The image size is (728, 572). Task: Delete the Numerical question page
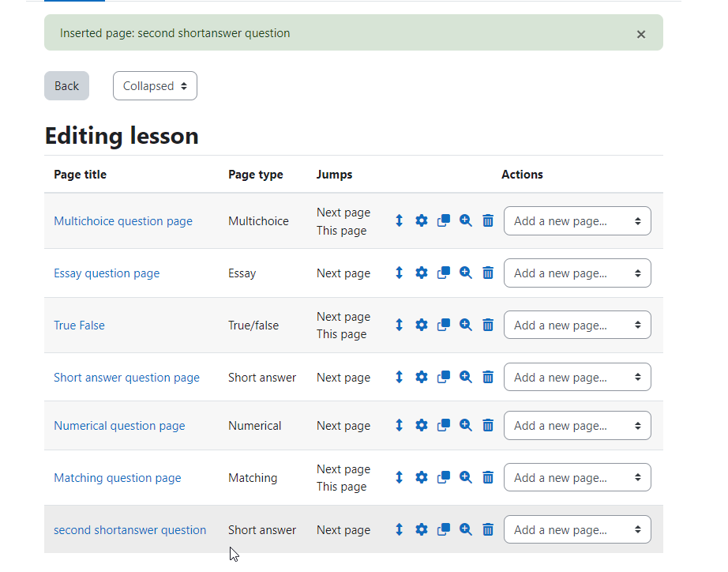tap(487, 425)
